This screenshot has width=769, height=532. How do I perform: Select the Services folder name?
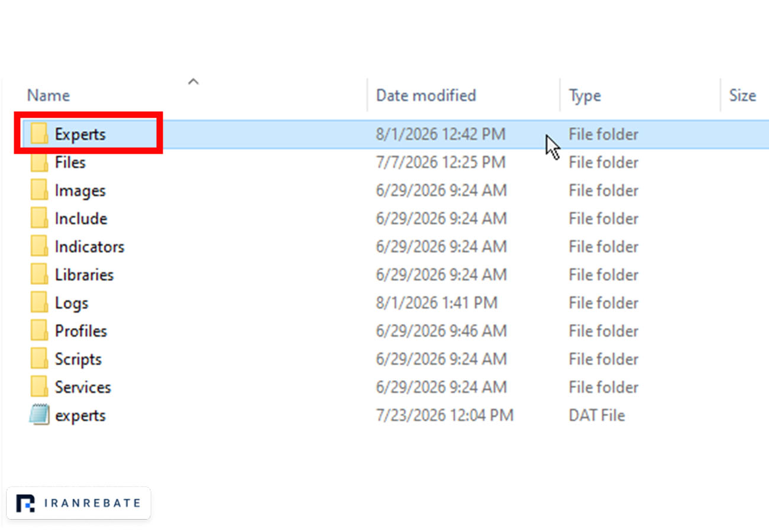click(x=83, y=387)
